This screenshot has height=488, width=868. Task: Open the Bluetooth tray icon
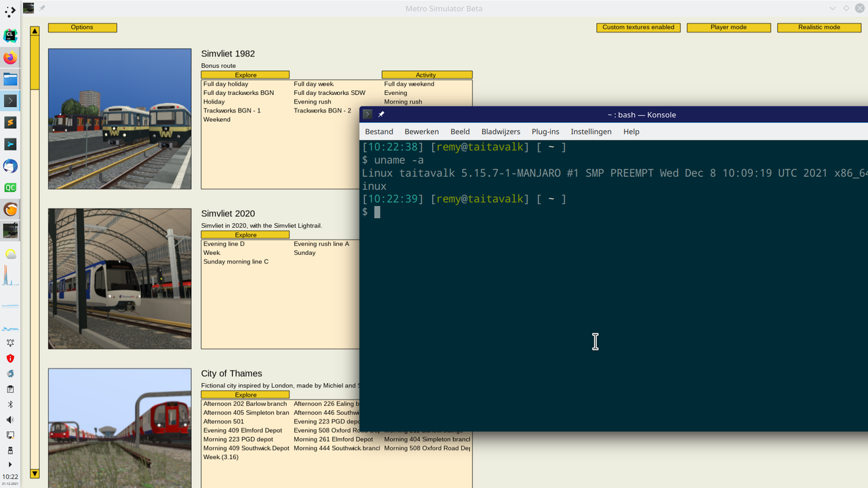coord(10,405)
